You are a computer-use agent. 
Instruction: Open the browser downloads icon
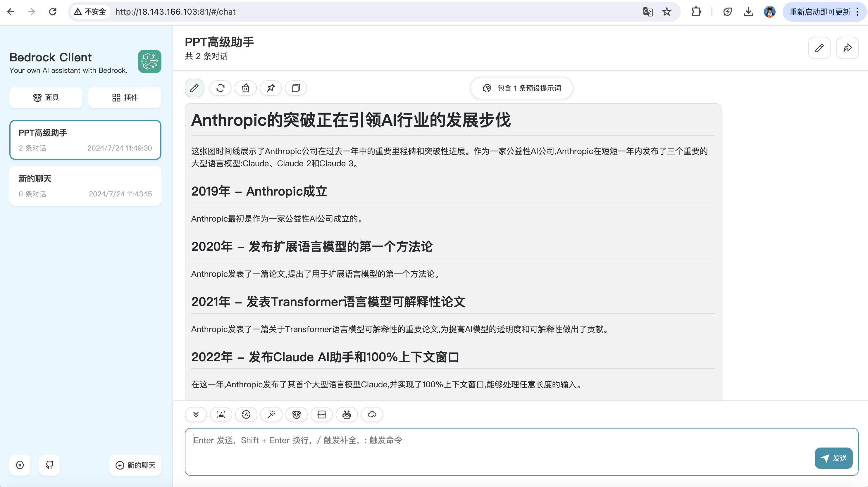coord(748,12)
